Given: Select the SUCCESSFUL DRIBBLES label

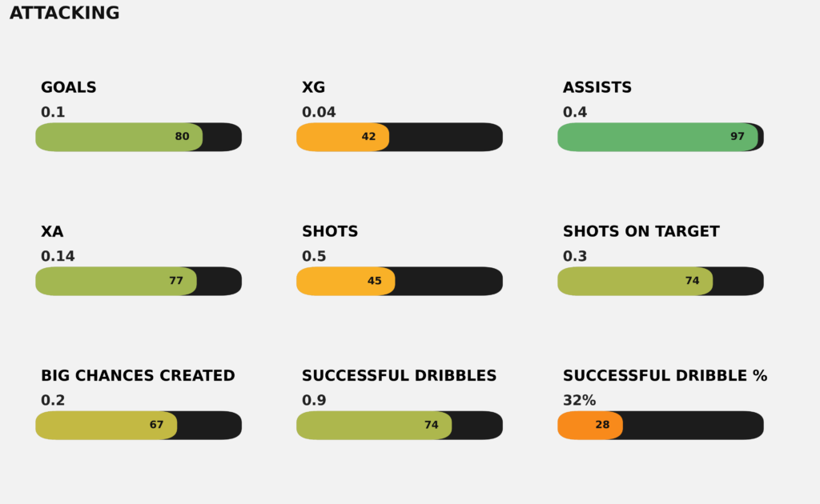Looking at the screenshot, I should coord(399,376).
